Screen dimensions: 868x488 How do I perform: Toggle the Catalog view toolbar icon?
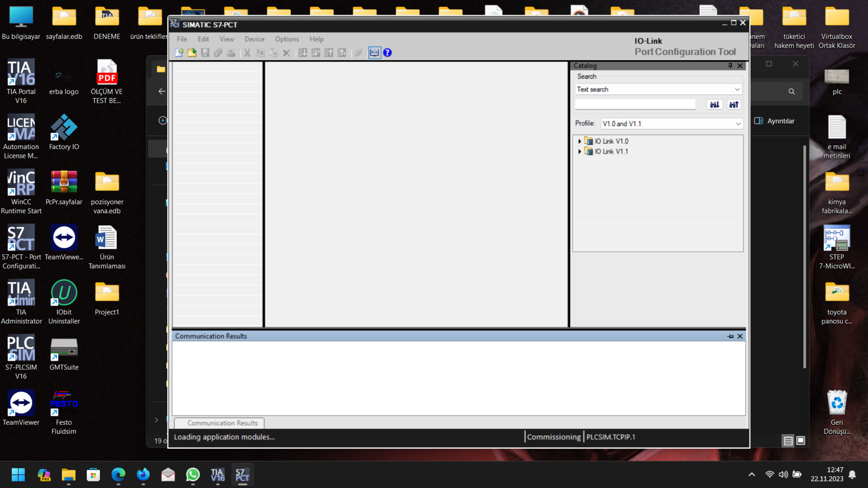coord(374,53)
